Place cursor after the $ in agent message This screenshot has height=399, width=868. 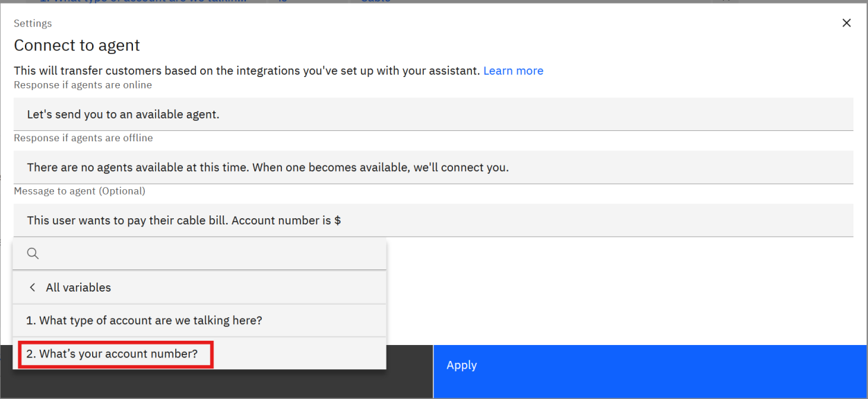(342, 220)
